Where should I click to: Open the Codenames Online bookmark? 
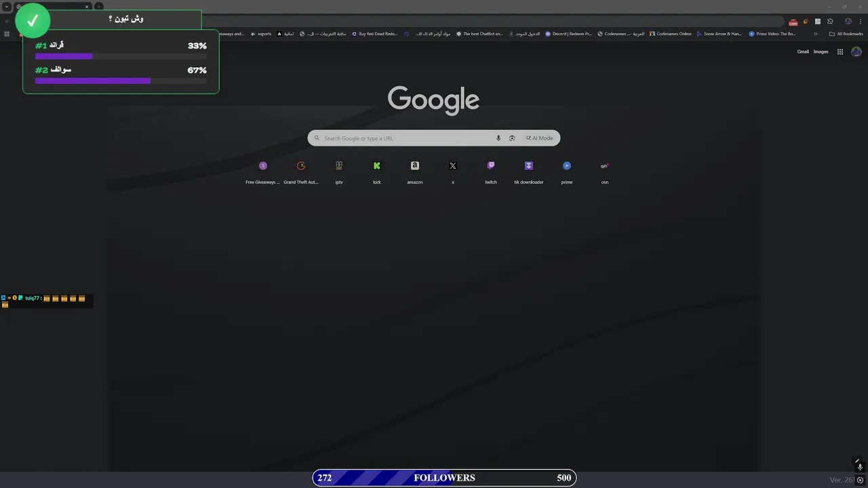671,34
